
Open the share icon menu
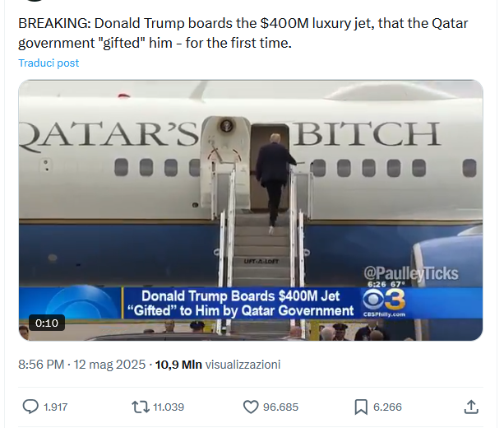pyautogui.click(x=471, y=407)
